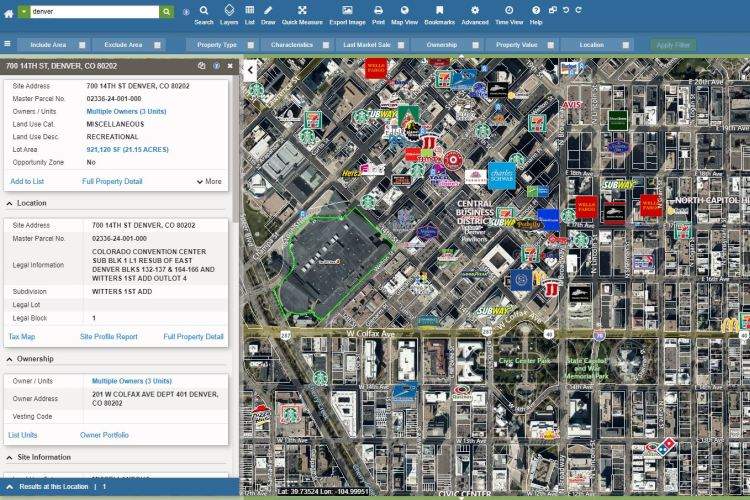Click the Charles Schwab marker on map

point(502,175)
